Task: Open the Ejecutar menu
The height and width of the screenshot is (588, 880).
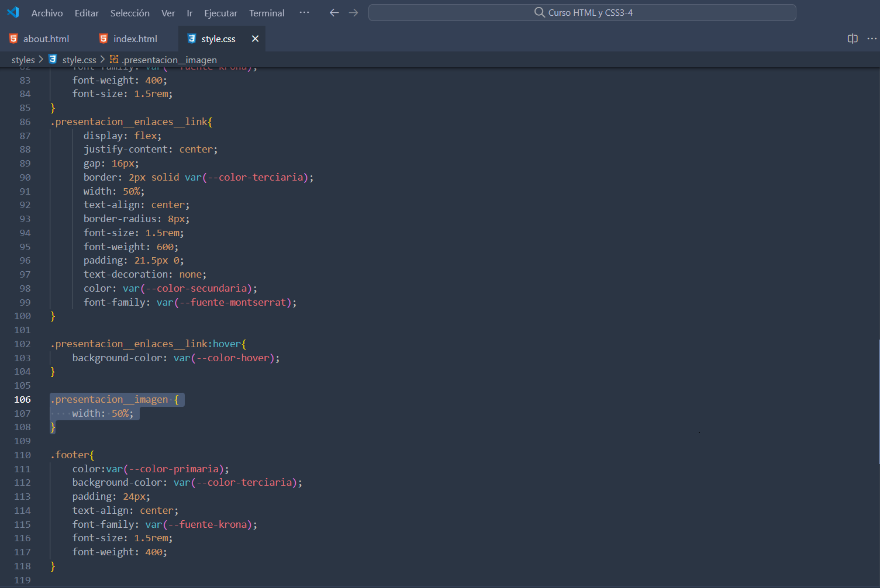Action: (220, 13)
